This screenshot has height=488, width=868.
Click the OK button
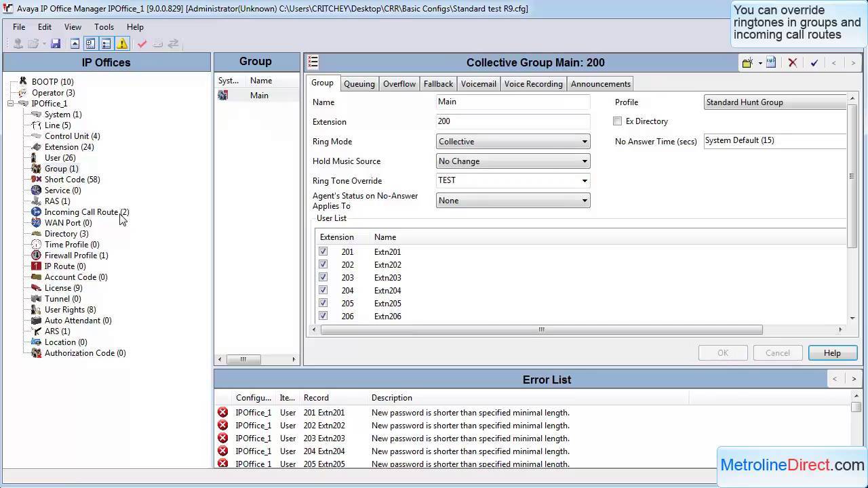point(723,353)
